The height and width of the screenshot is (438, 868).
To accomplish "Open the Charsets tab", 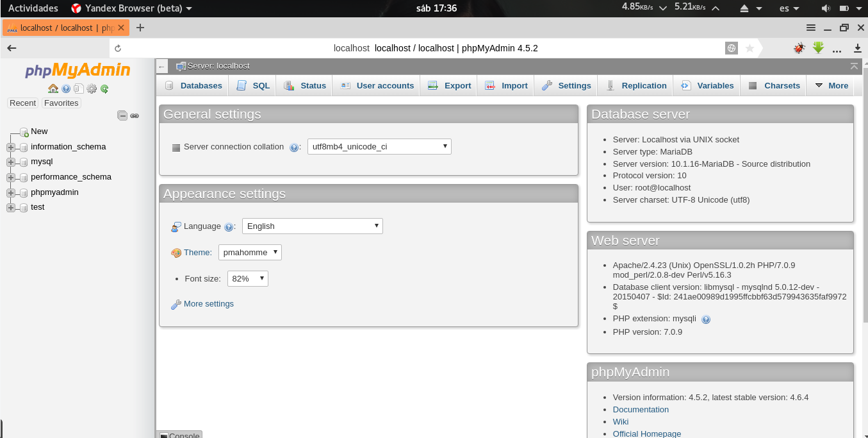I will pyautogui.click(x=774, y=86).
